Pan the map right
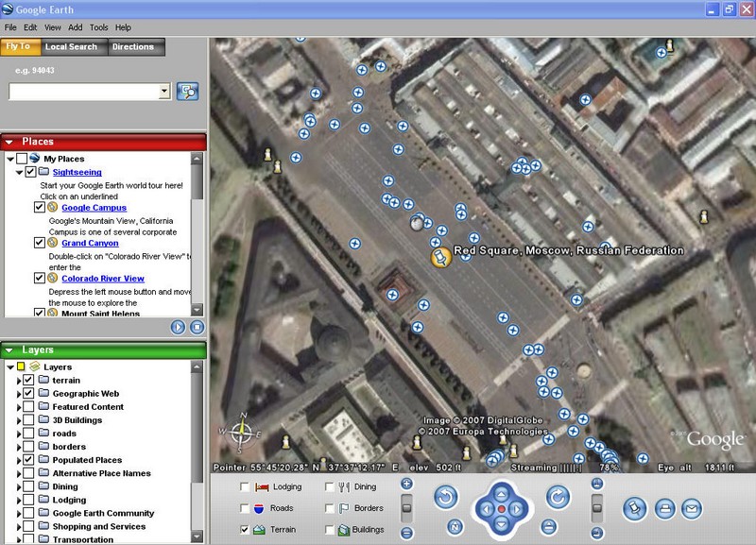The width and height of the screenshot is (756, 545). pos(517,509)
